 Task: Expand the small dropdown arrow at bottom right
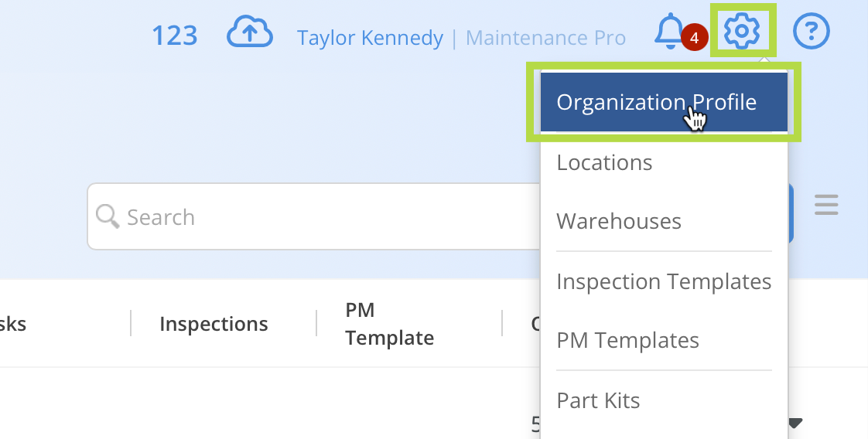(x=795, y=424)
